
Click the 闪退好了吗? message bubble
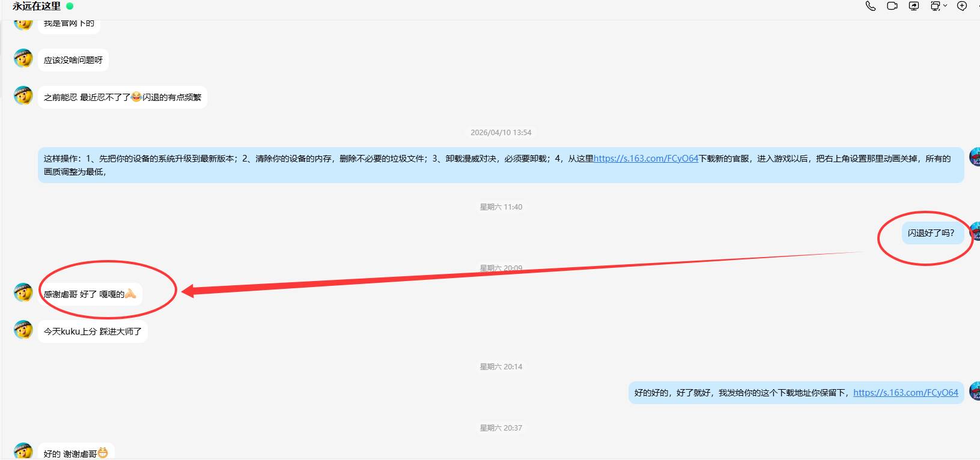click(x=930, y=233)
